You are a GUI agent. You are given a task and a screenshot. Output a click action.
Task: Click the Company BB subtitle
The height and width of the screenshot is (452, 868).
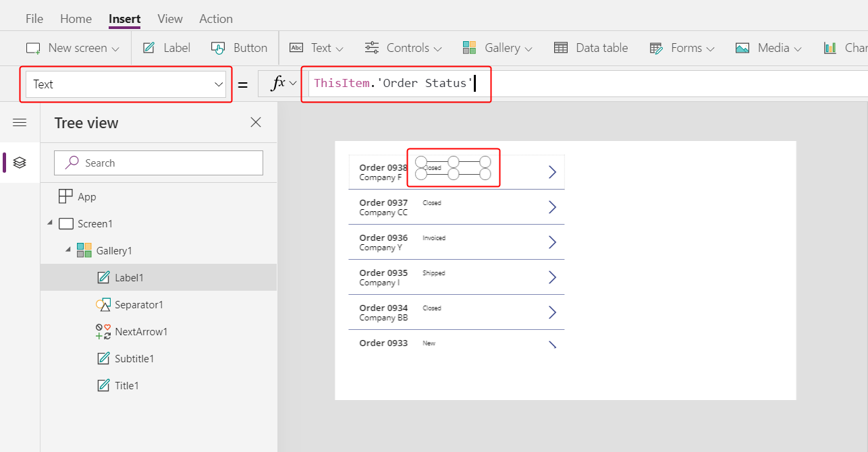point(383,318)
